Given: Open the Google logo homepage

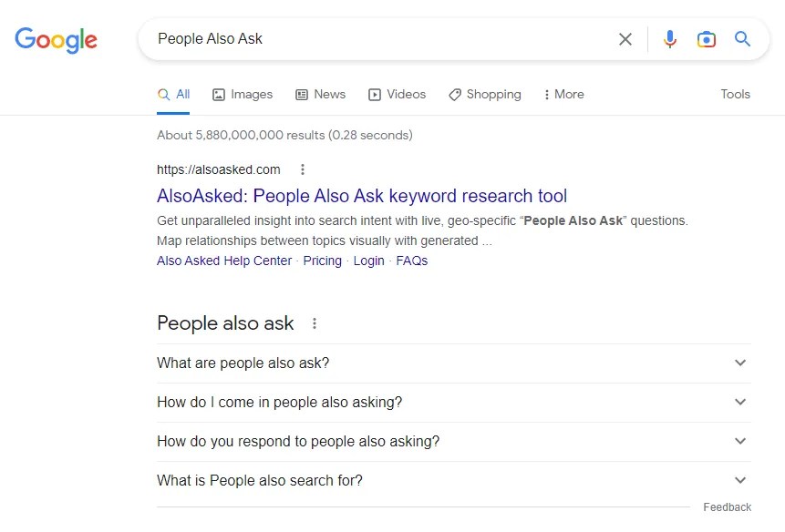Looking at the screenshot, I should pos(57,40).
